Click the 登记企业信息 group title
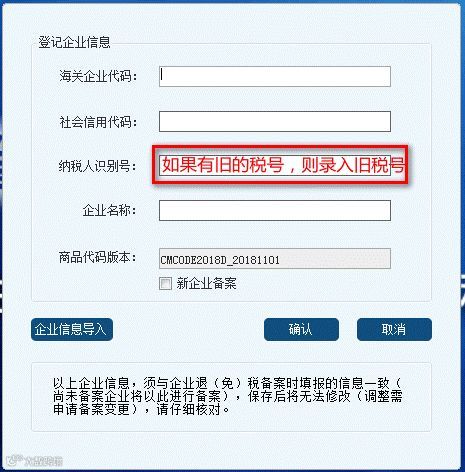Image resolution: width=465 pixels, height=472 pixels. 74,42
